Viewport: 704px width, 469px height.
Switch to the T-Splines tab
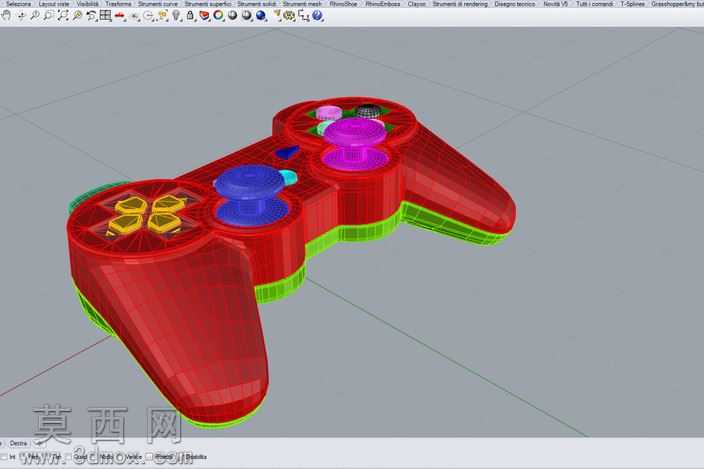(x=632, y=4)
